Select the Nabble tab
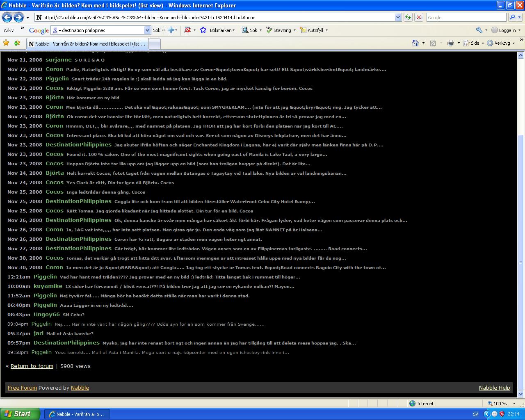 point(87,44)
